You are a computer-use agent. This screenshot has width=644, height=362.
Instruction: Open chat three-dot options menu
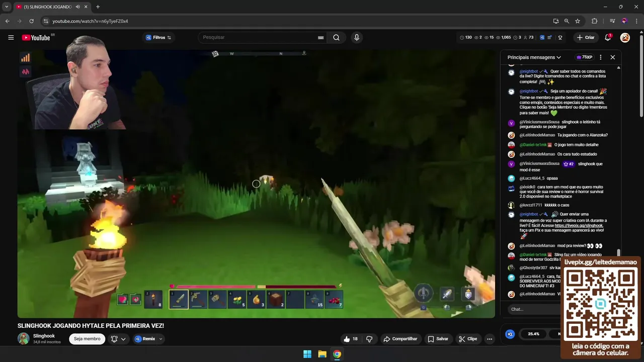click(600, 57)
